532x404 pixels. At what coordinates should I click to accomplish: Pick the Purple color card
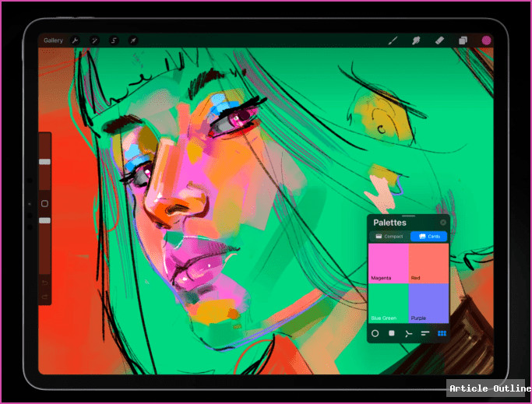point(428,303)
